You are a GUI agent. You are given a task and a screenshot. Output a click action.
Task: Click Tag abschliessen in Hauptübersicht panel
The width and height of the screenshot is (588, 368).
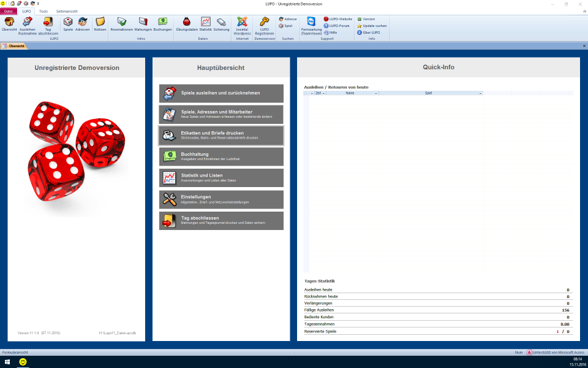[221, 220]
